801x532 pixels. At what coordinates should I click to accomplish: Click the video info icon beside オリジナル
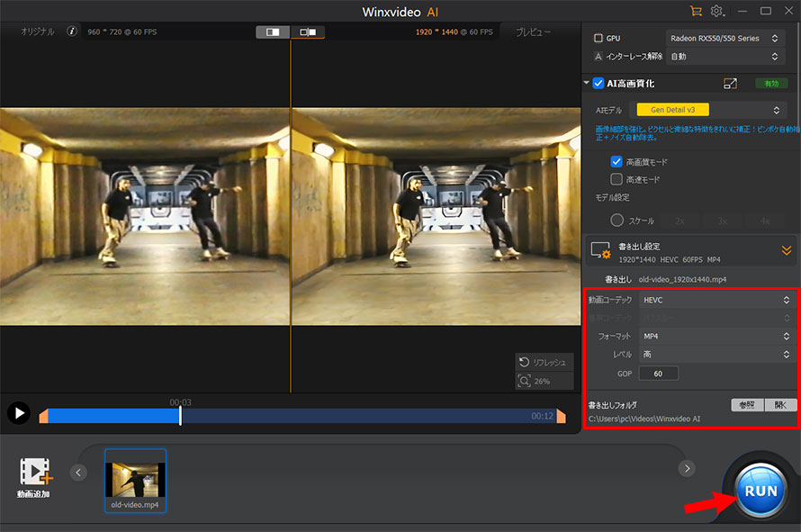coord(72,32)
